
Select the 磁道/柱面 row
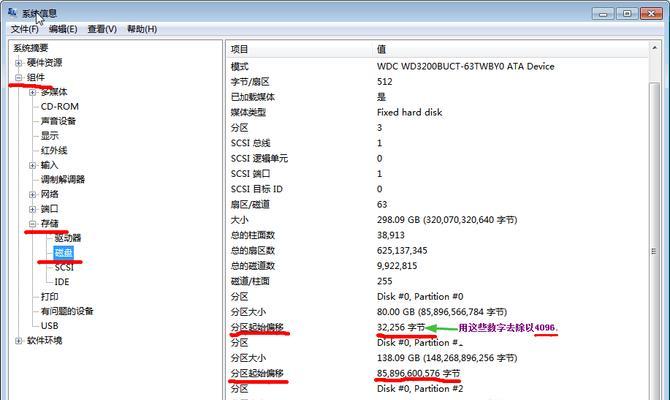point(437,281)
